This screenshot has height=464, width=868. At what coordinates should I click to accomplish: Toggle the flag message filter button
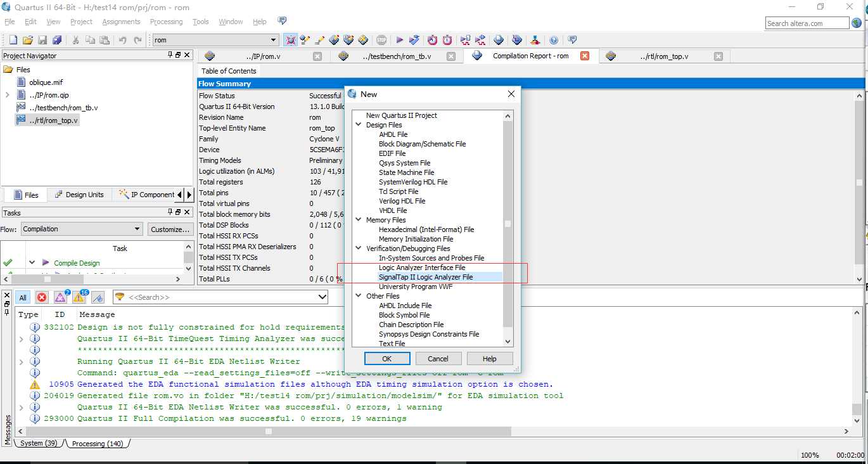click(98, 297)
